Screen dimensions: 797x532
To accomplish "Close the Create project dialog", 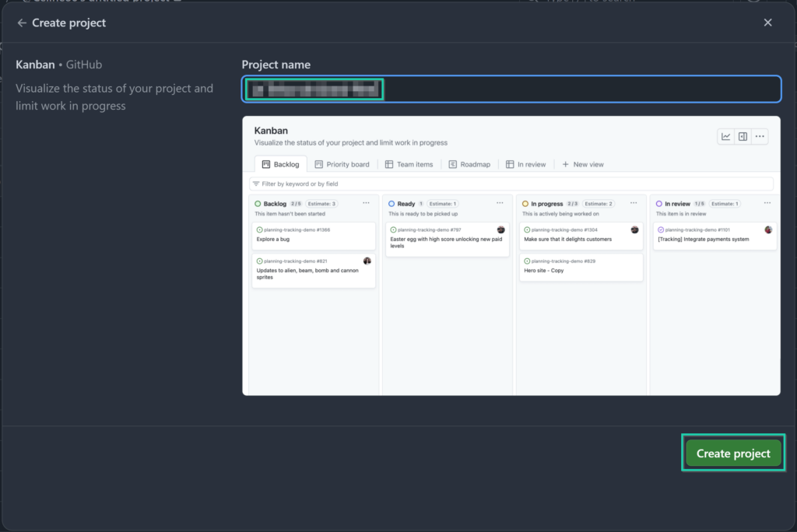I will pyautogui.click(x=767, y=23).
